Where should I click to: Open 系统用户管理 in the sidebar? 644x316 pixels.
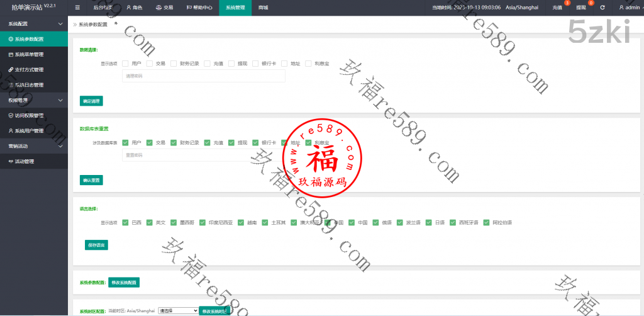coord(29,131)
